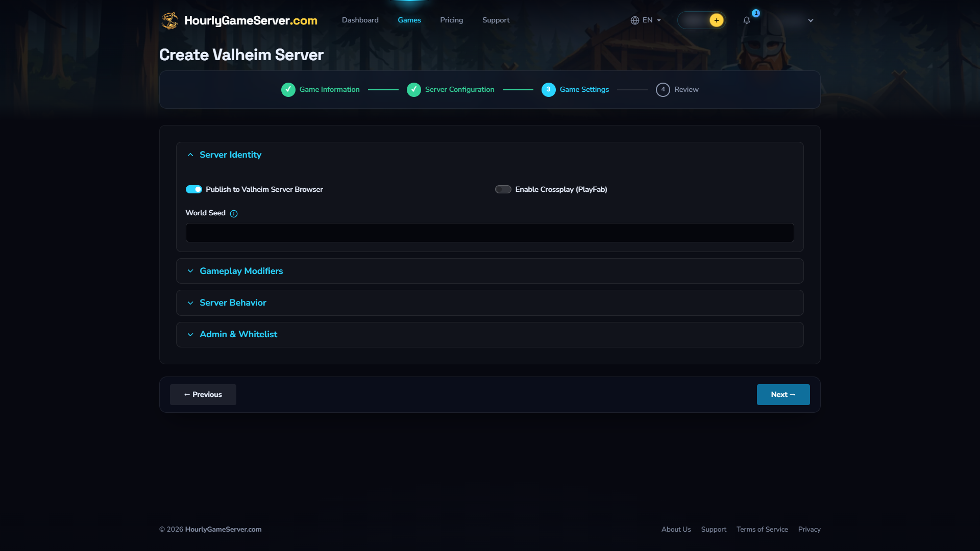The height and width of the screenshot is (551, 980).
Task: Click the World Seed info icon
Action: pyautogui.click(x=234, y=214)
